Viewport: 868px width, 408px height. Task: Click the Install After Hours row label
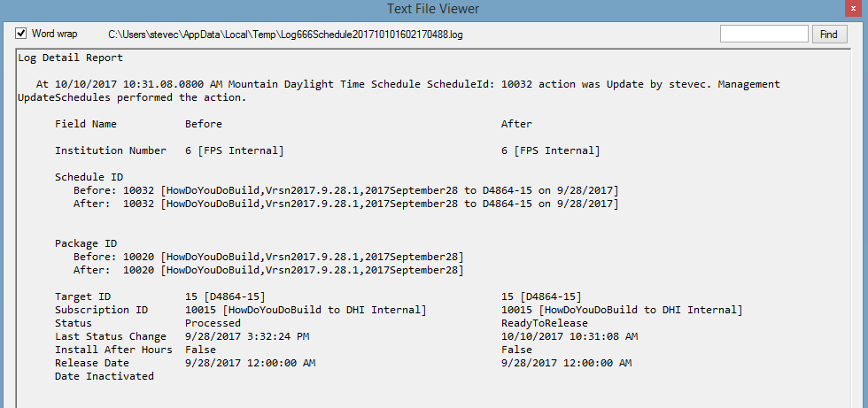tap(113, 350)
